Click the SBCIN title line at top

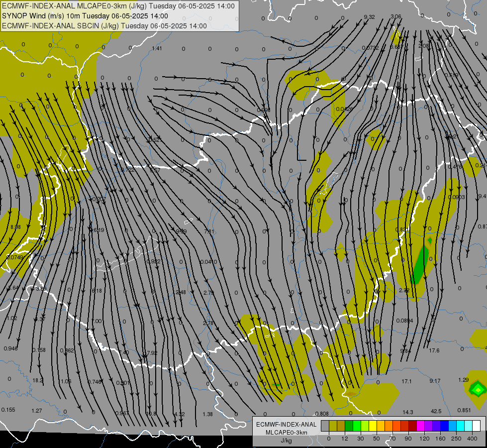point(104,26)
